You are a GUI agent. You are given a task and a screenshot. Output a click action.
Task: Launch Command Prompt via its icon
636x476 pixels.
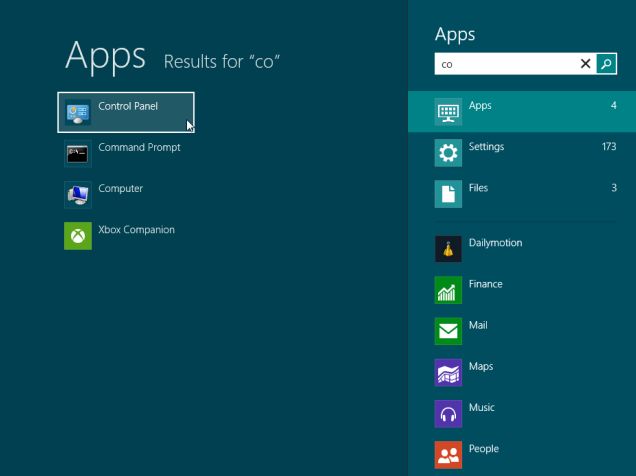click(x=78, y=154)
